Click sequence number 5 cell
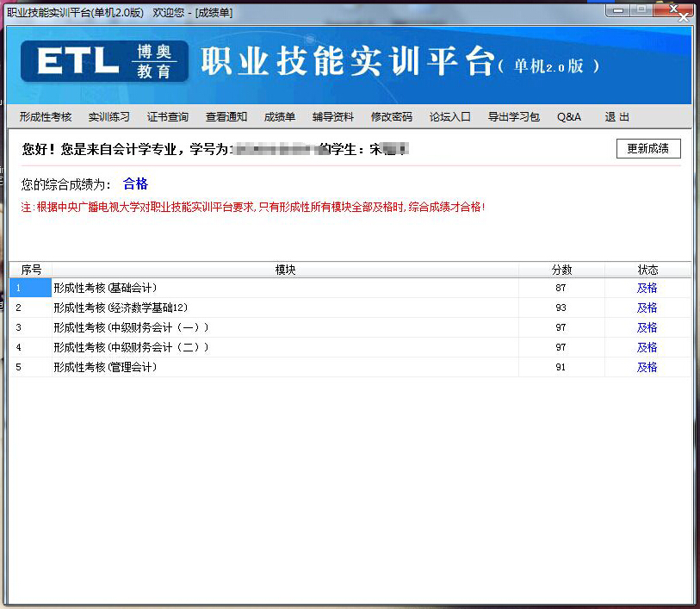700x609 pixels. point(30,367)
